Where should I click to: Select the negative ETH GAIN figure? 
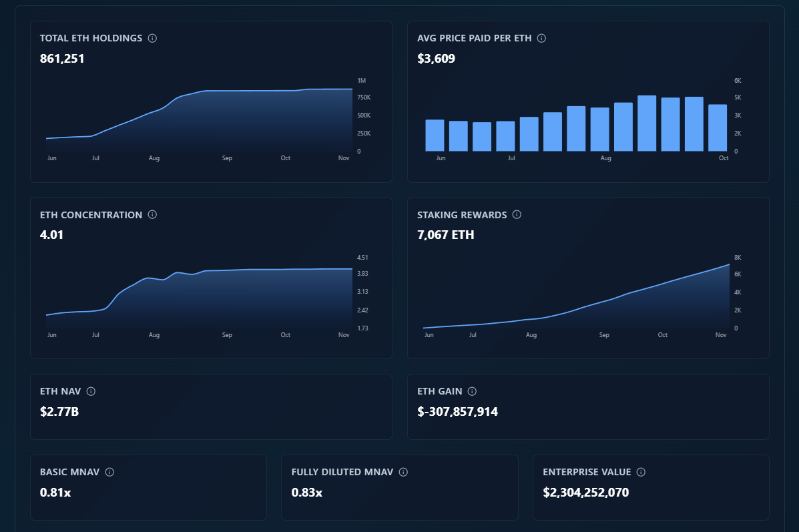pyautogui.click(x=457, y=412)
